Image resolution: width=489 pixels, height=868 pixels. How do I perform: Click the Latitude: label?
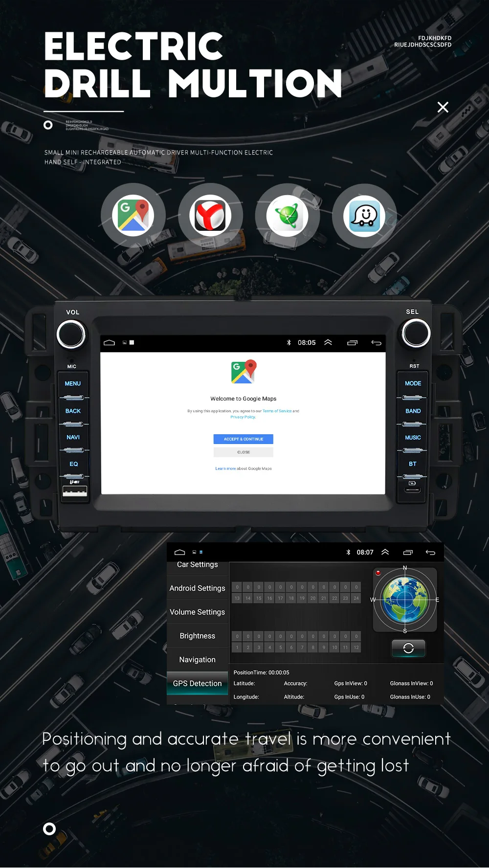pyautogui.click(x=244, y=684)
